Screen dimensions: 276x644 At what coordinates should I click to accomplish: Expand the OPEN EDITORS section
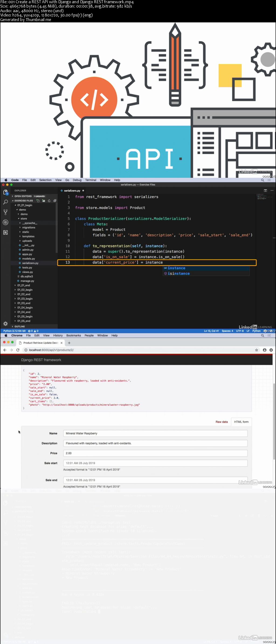[x=23, y=196]
